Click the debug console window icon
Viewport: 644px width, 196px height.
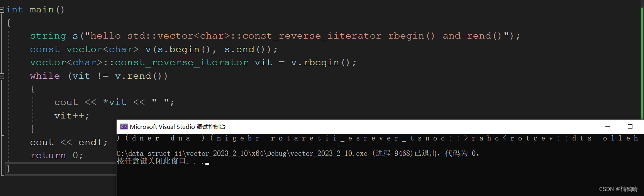pyautogui.click(x=124, y=127)
